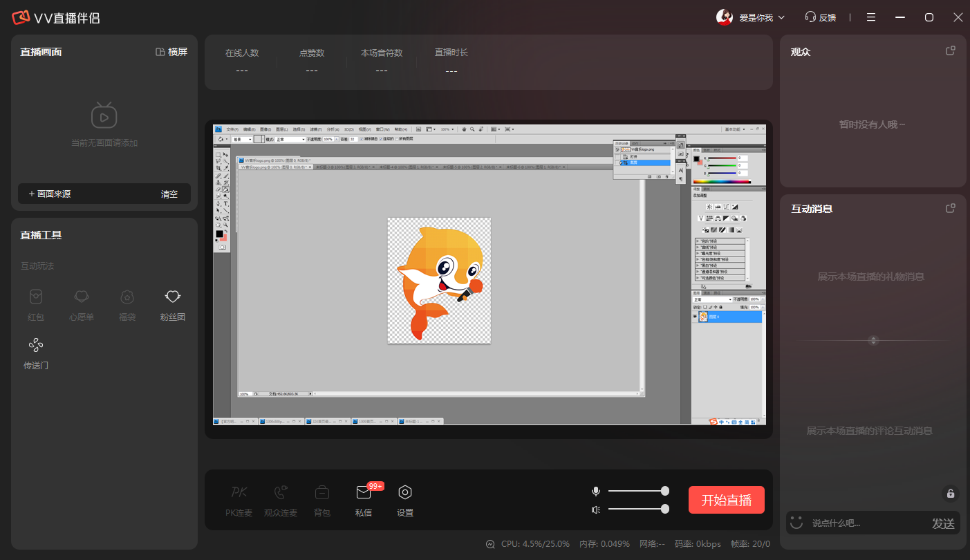Open the 传送门 portal tool
The width and height of the screenshot is (970, 560).
click(36, 346)
